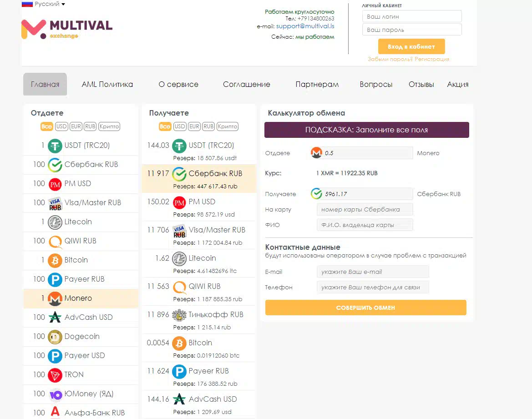The image size is (532, 419).
Task: Focus the Ваш пароль field
Action: pyautogui.click(x=412, y=30)
